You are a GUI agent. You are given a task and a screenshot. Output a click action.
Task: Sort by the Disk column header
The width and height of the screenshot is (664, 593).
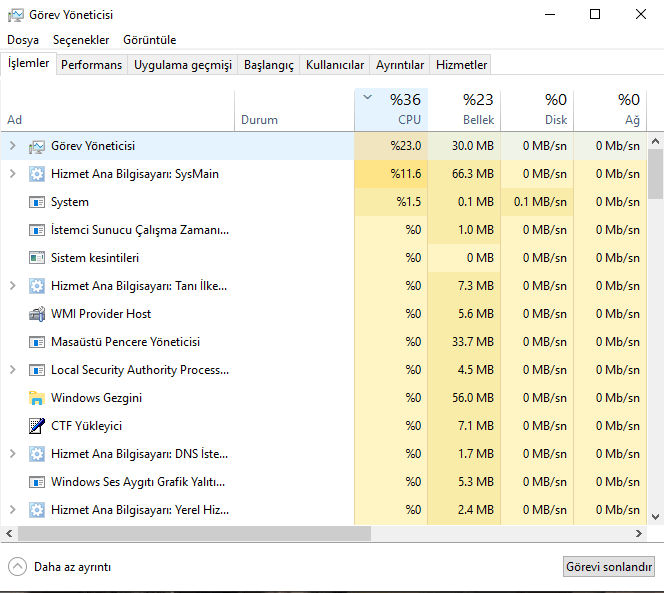click(537, 110)
